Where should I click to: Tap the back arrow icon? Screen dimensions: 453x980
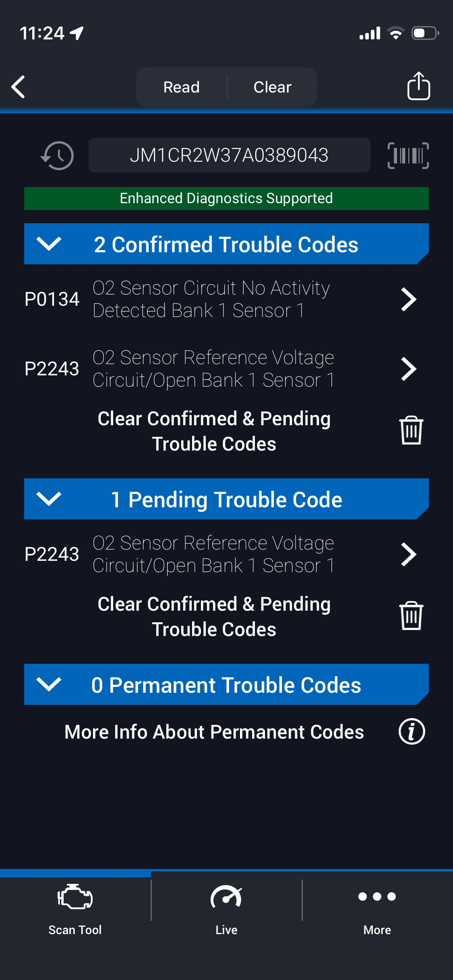(19, 87)
